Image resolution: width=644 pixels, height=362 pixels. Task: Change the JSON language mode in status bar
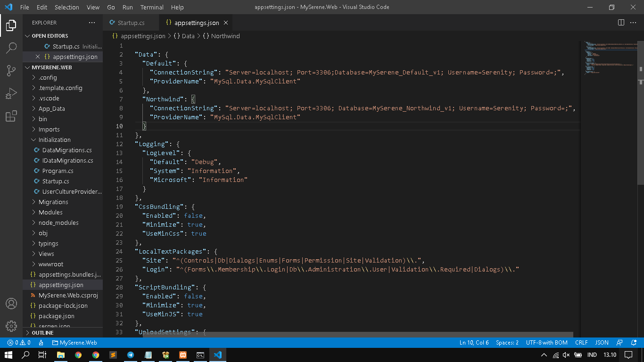coord(602,343)
